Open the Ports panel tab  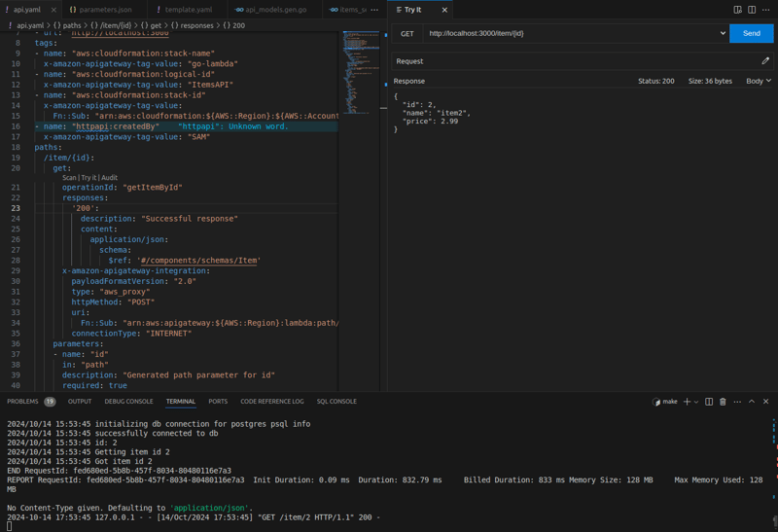tap(218, 402)
